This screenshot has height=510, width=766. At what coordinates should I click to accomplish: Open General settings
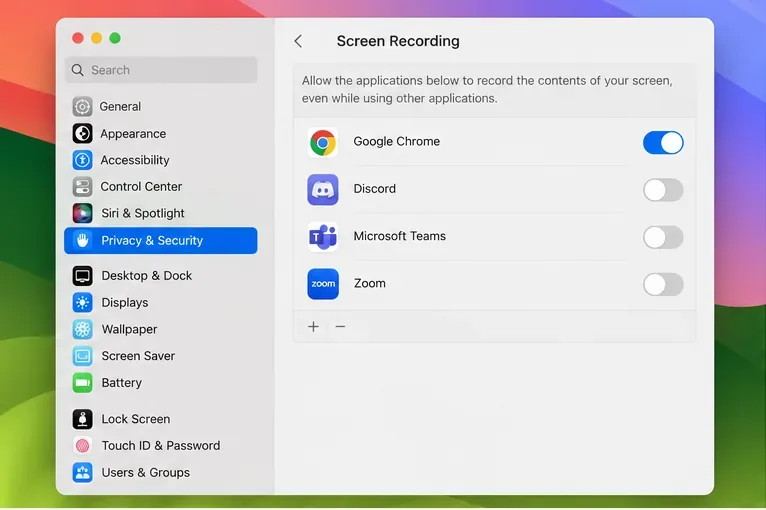click(161, 106)
